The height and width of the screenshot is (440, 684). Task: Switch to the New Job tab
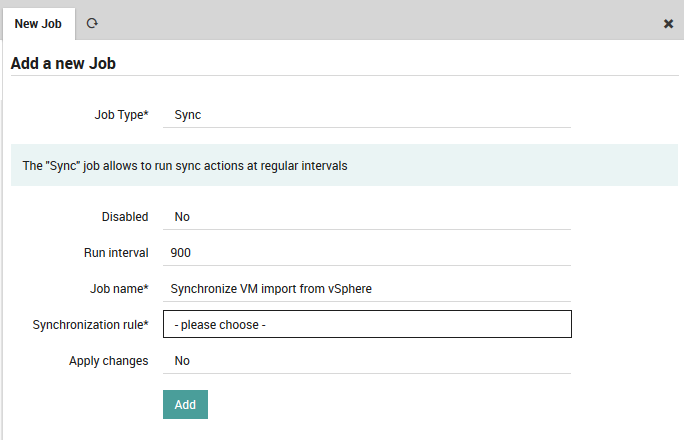pyautogui.click(x=38, y=23)
